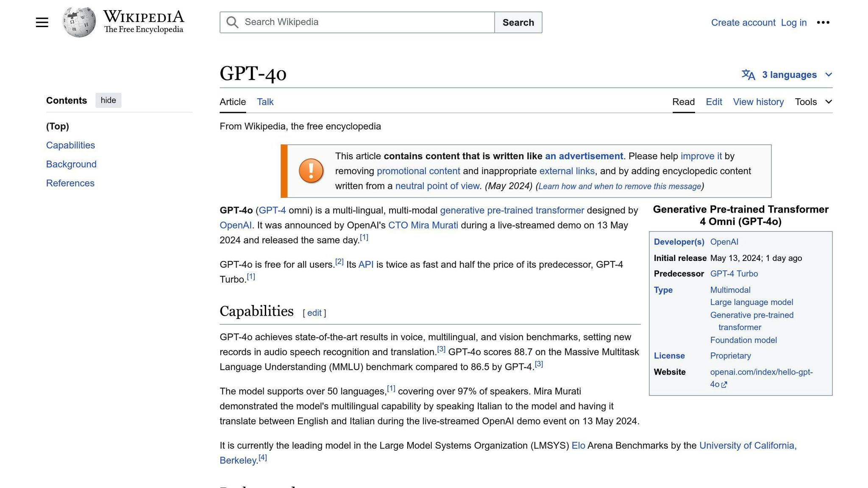Open the GPT-4 Turbo predecessor link

coord(734,274)
